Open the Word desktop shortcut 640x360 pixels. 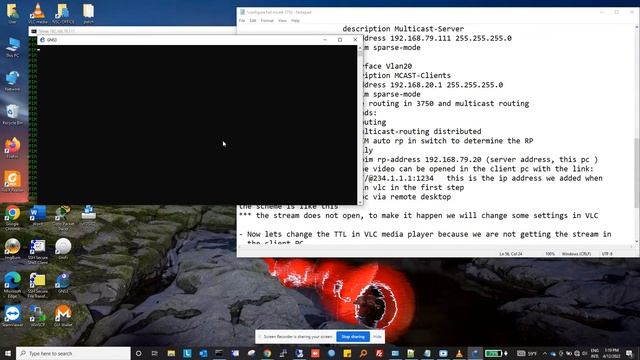click(38, 215)
